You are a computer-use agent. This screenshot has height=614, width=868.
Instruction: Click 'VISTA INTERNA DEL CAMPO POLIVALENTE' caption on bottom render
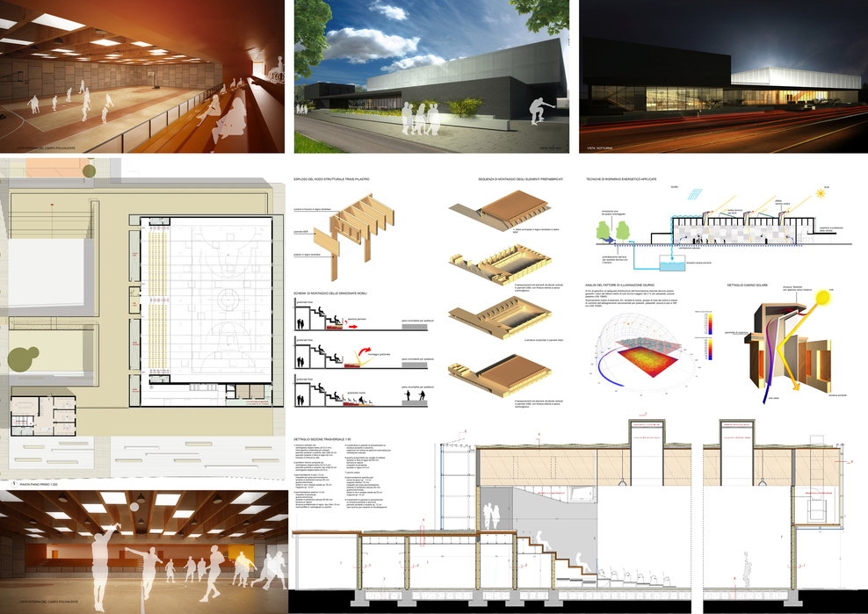click(x=48, y=602)
